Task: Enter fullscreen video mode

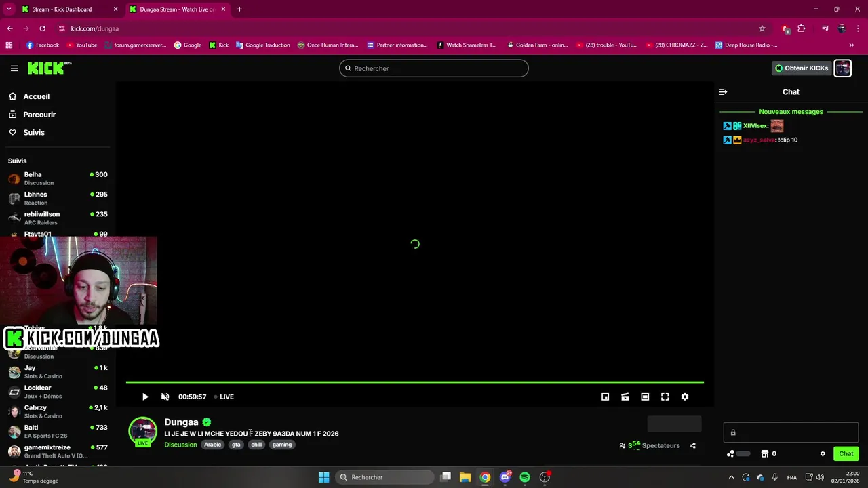Action: pos(665,397)
